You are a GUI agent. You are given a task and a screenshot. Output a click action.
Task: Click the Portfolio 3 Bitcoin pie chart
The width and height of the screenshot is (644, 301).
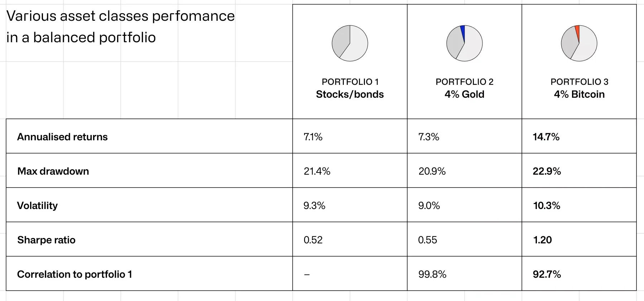coord(579,43)
